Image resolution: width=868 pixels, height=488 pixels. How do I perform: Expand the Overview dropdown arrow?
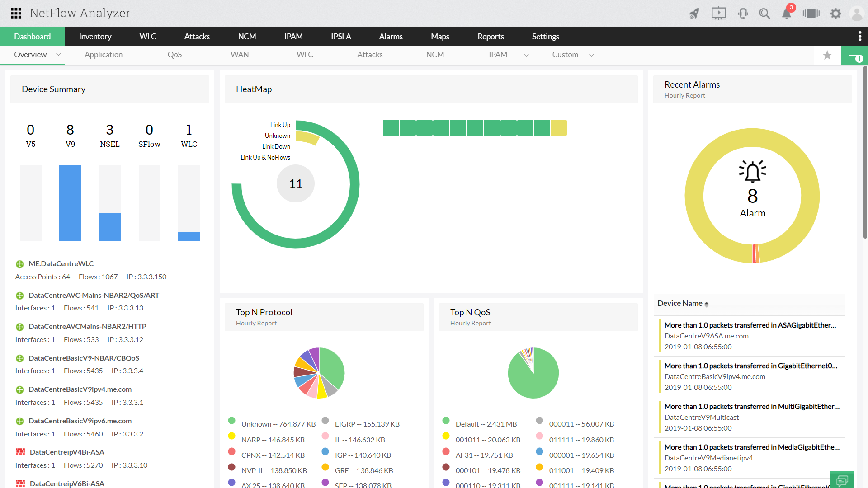[58, 55]
